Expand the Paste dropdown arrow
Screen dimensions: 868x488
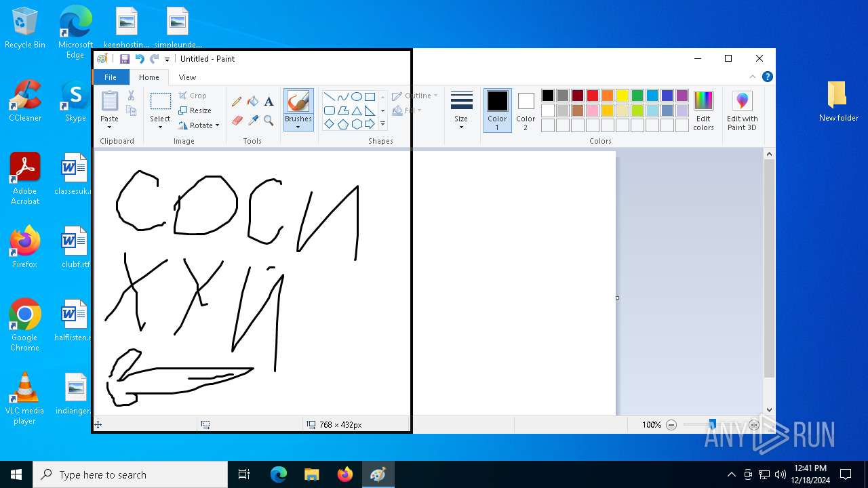click(109, 127)
